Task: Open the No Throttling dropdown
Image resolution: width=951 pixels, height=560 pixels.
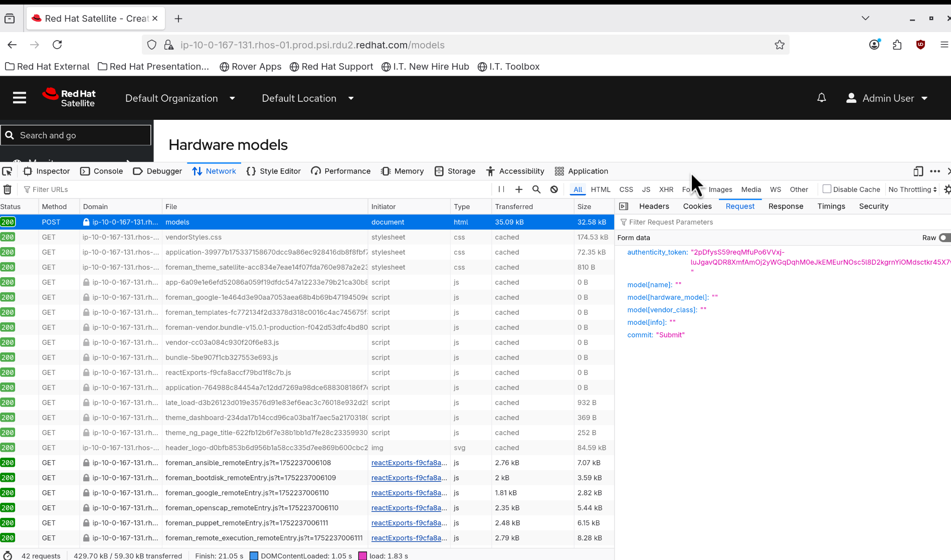Action: 912,190
